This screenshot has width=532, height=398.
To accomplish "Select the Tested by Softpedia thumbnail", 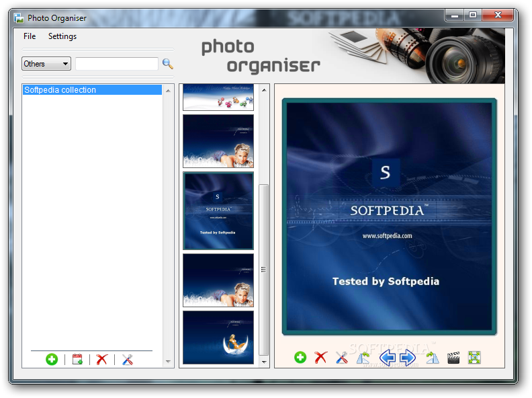I will click(x=218, y=211).
